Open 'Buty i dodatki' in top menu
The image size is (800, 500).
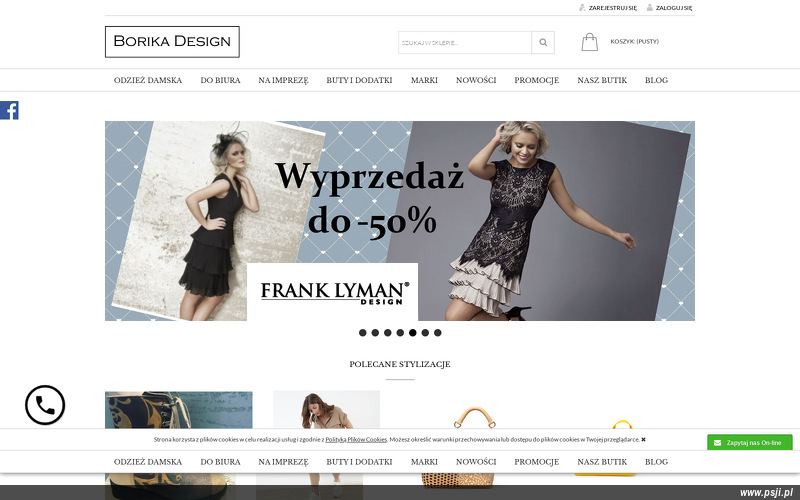359,80
